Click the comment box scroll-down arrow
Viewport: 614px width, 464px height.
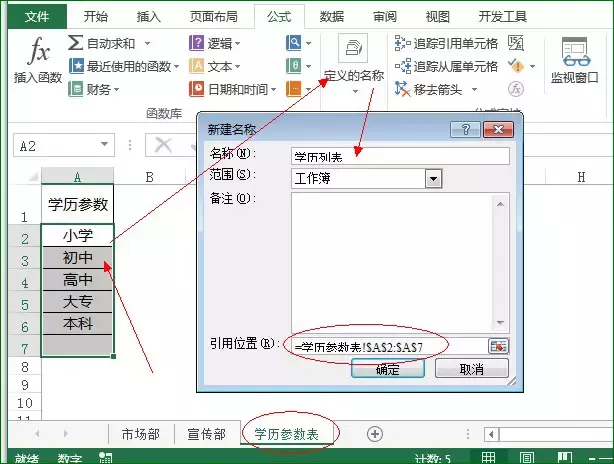pos(500,323)
